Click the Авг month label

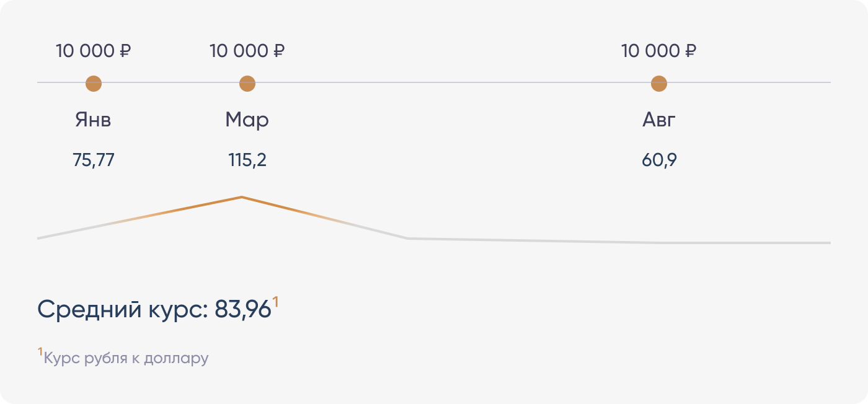coord(659,120)
